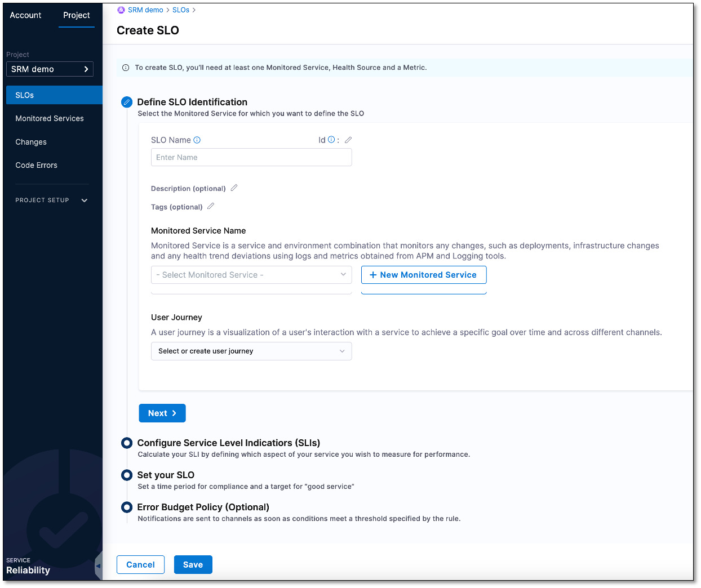Open the user journey selection dropdown
The image size is (701, 588).
(251, 351)
